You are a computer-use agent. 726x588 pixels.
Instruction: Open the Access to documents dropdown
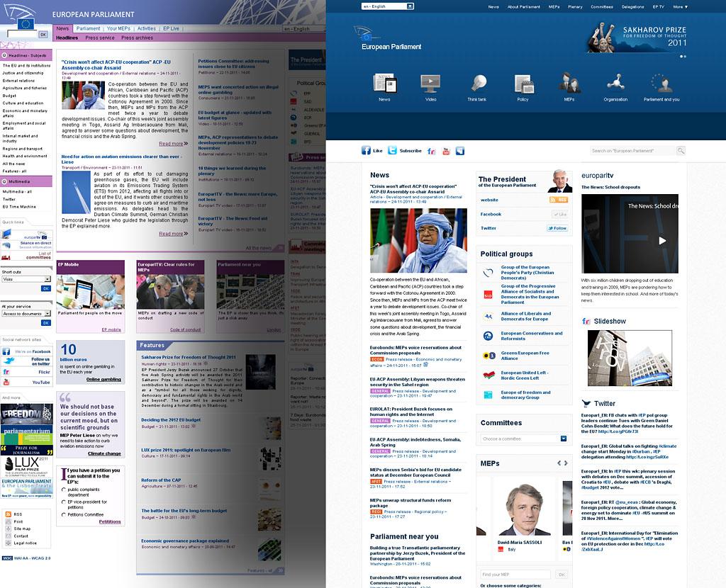(x=26, y=313)
